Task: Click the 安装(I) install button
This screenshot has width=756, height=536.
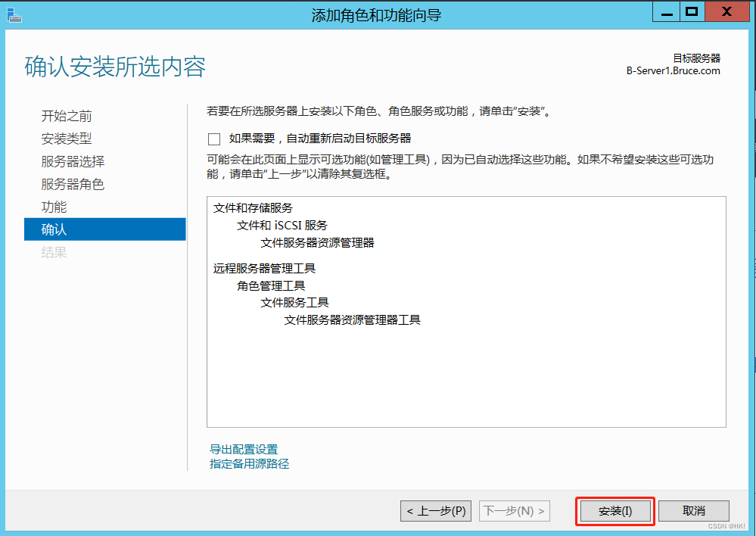Action: [614, 511]
